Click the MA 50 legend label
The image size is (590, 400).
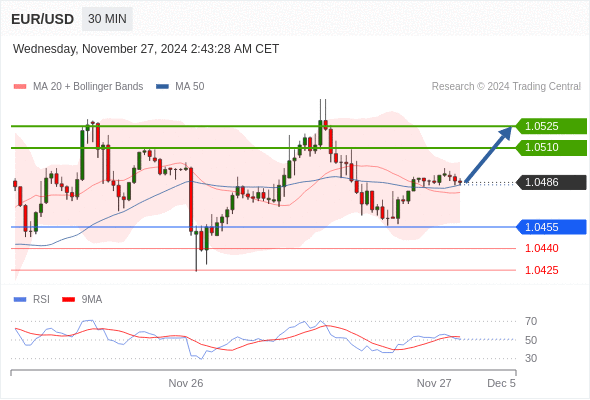pyautogui.click(x=190, y=87)
